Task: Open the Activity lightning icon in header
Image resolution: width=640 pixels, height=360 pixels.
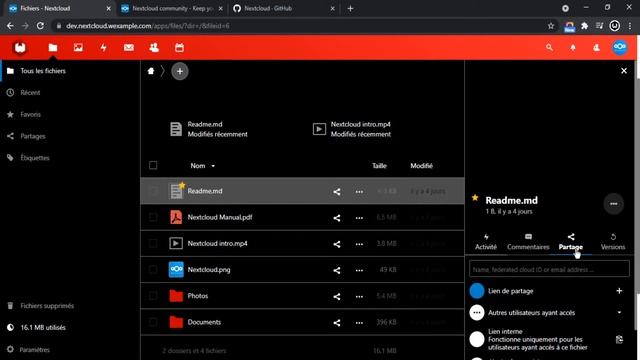Action: tap(104, 48)
